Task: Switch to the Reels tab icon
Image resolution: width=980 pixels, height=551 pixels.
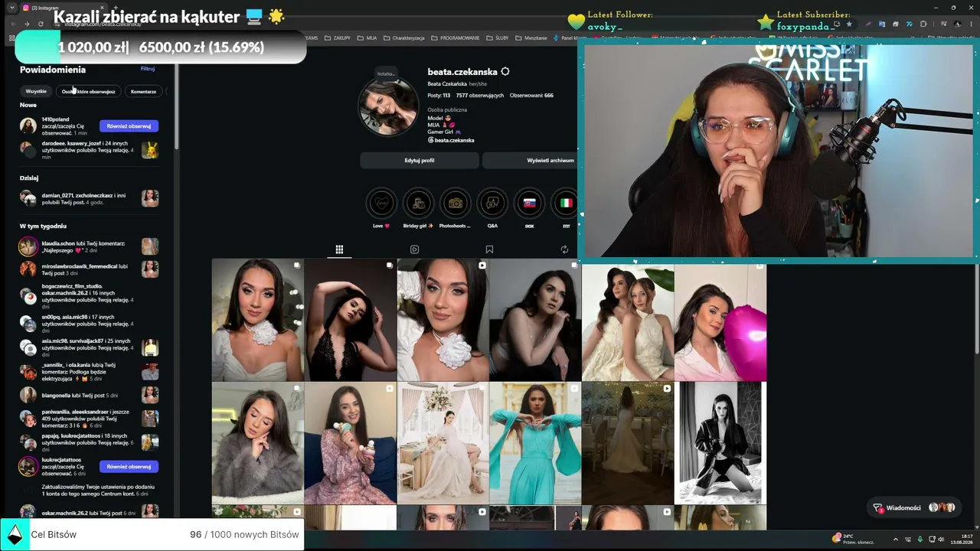Action: (414, 249)
